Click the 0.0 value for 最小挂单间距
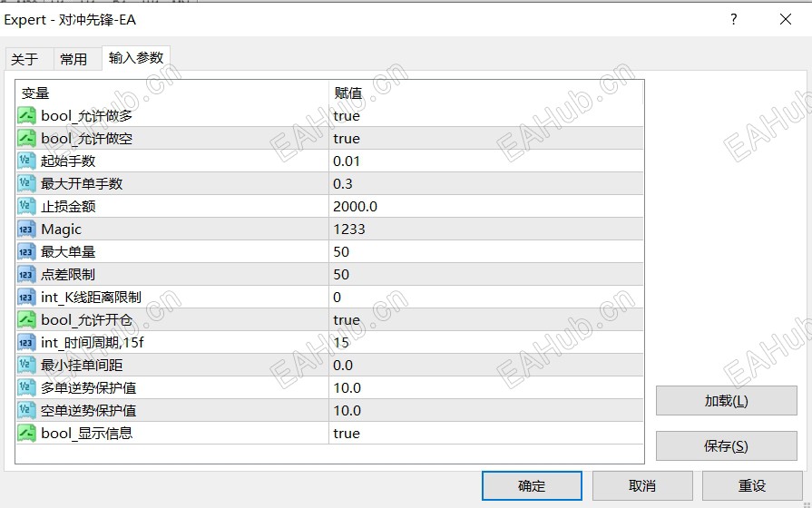This screenshot has height=508, width=812. [x=343, y=365]
